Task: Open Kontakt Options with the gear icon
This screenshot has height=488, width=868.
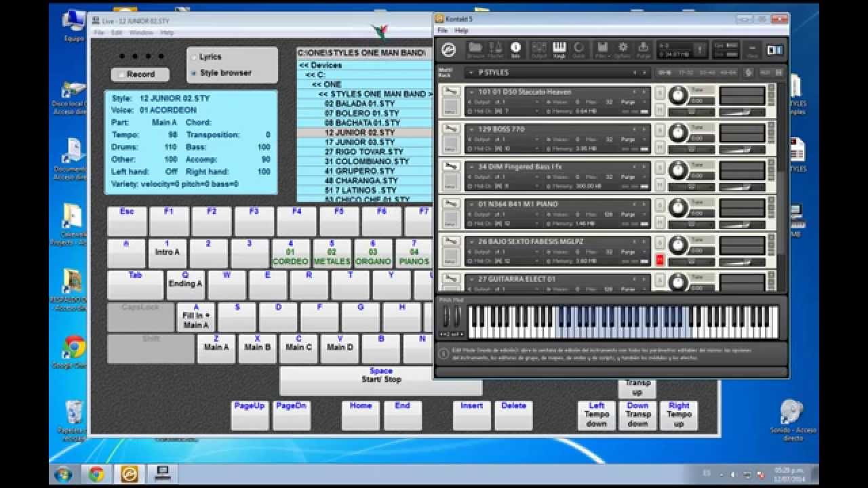Action: [623, 49]
